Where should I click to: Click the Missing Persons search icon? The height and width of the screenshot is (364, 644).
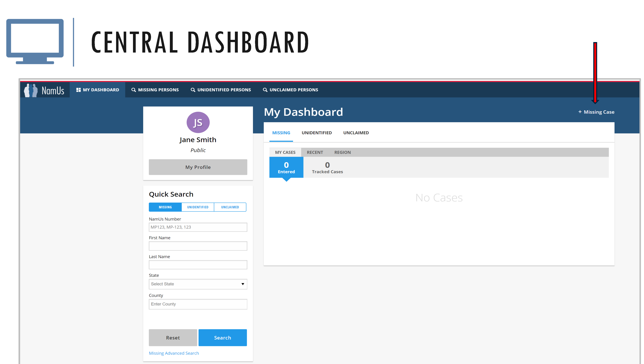133,90
